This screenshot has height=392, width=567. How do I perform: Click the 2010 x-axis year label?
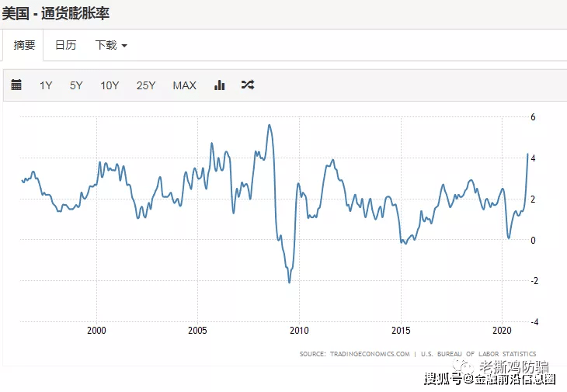click(299, 331)
